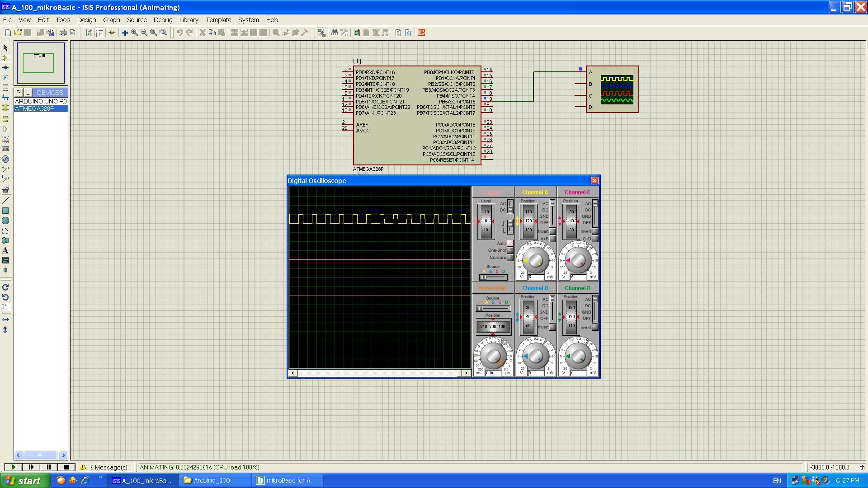Image resolution: width=868 pixels, height=488 pixels.
Task: Click the ARES netlist transfer icon
Action: [421, 33]
